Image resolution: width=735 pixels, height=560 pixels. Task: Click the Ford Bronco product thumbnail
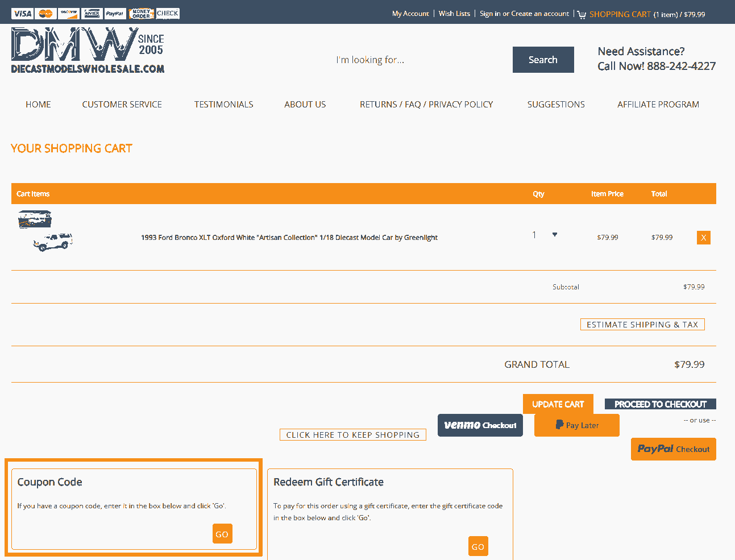45,232
